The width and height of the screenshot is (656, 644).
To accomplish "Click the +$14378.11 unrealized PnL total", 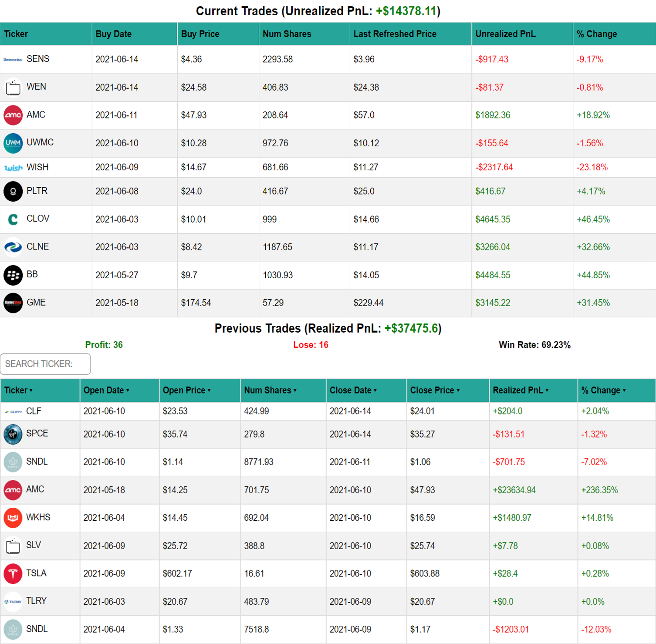I will [406, 11].
